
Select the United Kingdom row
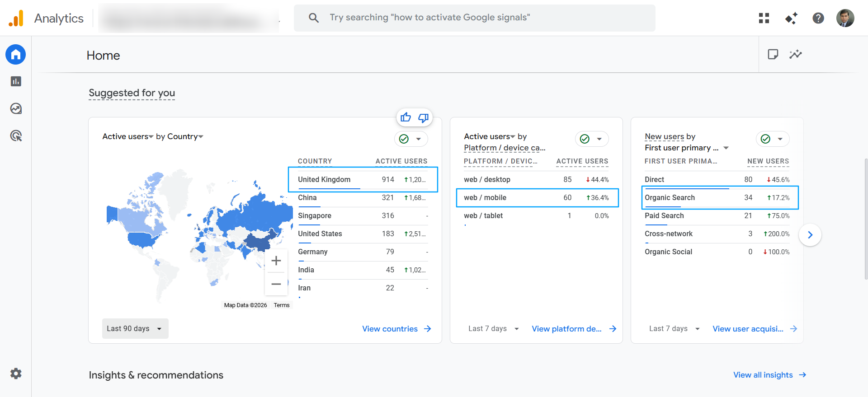[363, 180]
